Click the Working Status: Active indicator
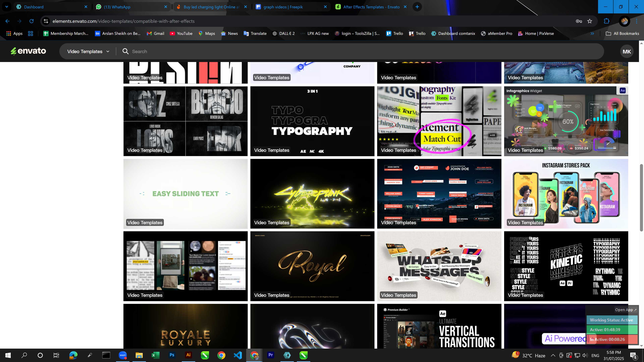644x362 pixels. (611, 320)
